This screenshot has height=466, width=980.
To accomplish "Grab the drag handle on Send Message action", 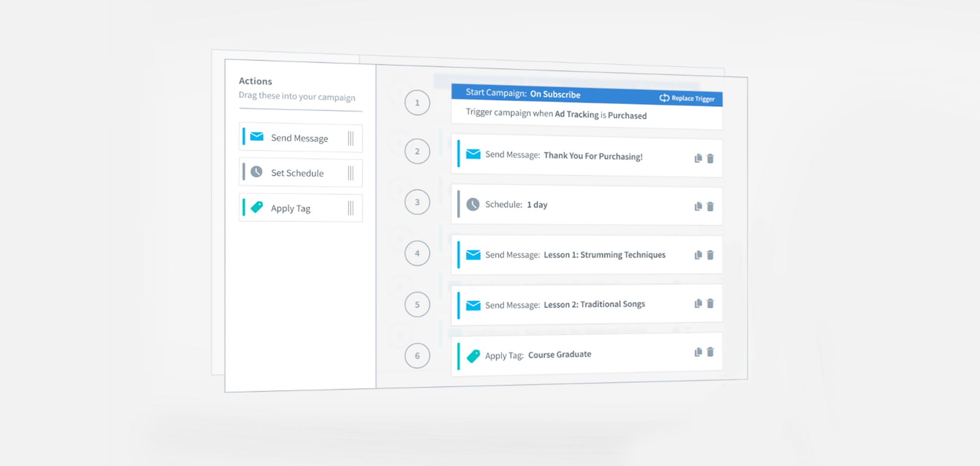I will 351,139.
